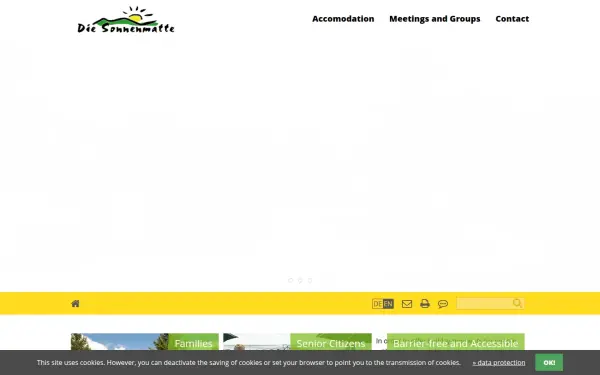Accept cookies with the OK! button
The height and width of the screenshot is (375, 600).
549,362
